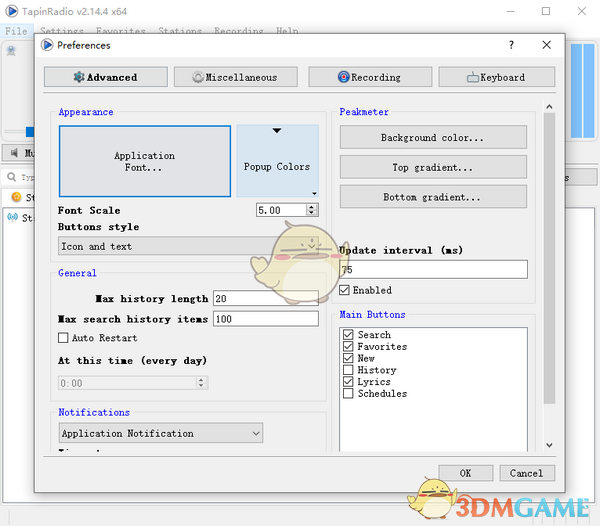Close the Preferences dialog
600x526 pixels.
point(546,45)
